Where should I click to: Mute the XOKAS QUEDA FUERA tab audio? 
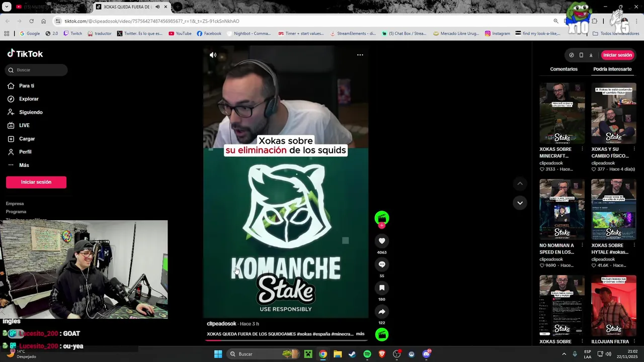click(157, 7)
